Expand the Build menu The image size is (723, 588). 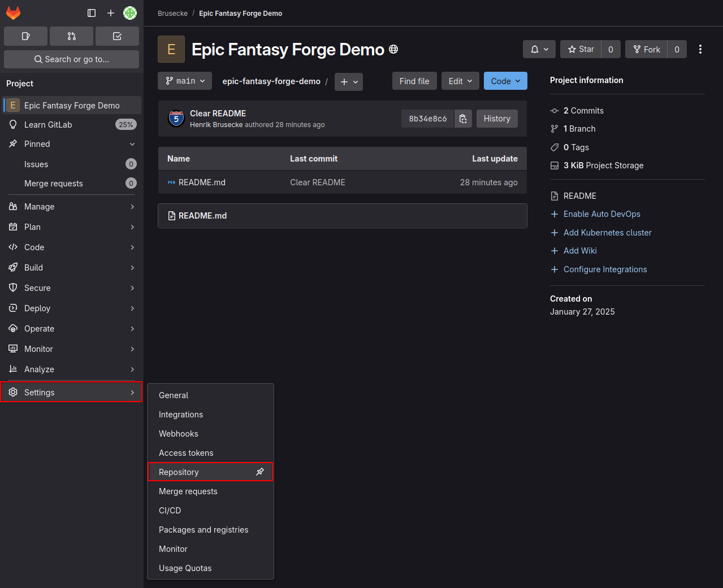click(x=71, y=268)
